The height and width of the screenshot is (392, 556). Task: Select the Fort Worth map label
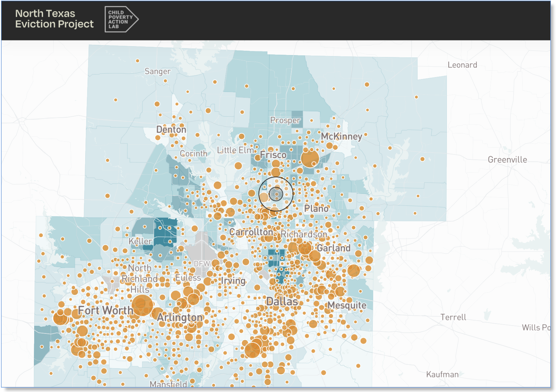tap(105, 310)
